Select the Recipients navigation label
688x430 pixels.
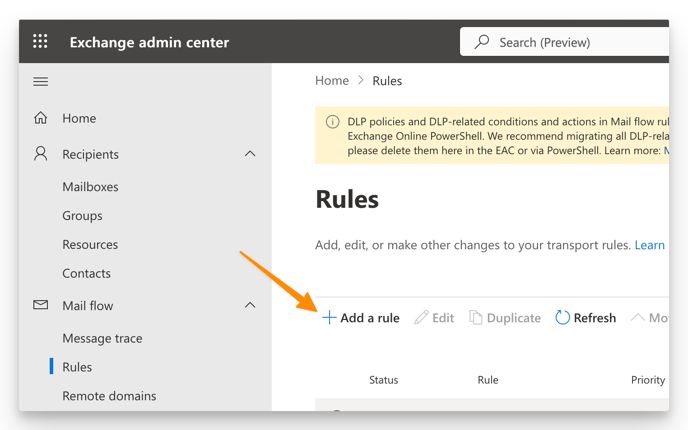[90, 154]
